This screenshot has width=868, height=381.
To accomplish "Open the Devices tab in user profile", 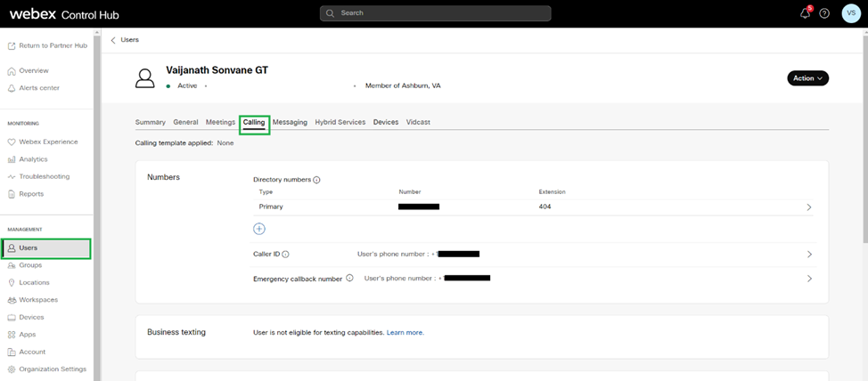I will [x=386, y=122].
